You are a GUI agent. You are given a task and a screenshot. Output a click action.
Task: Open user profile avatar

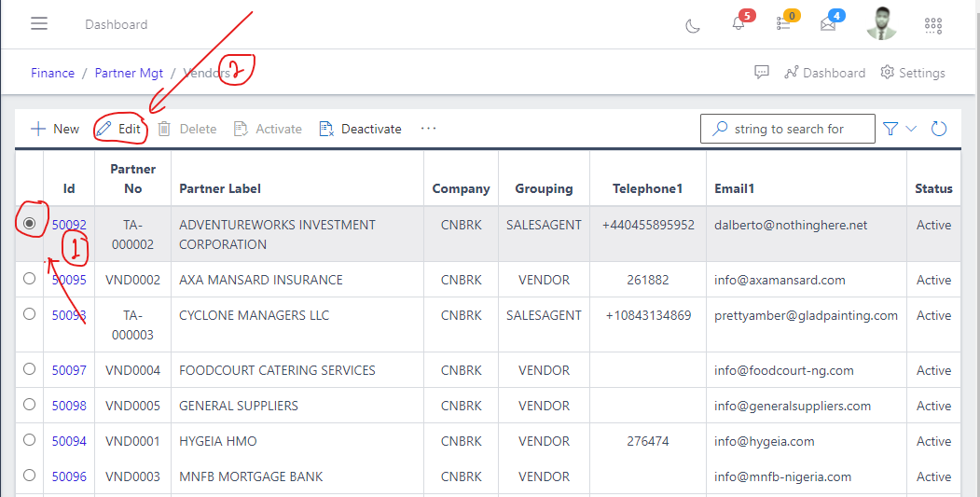click(881, 23)
